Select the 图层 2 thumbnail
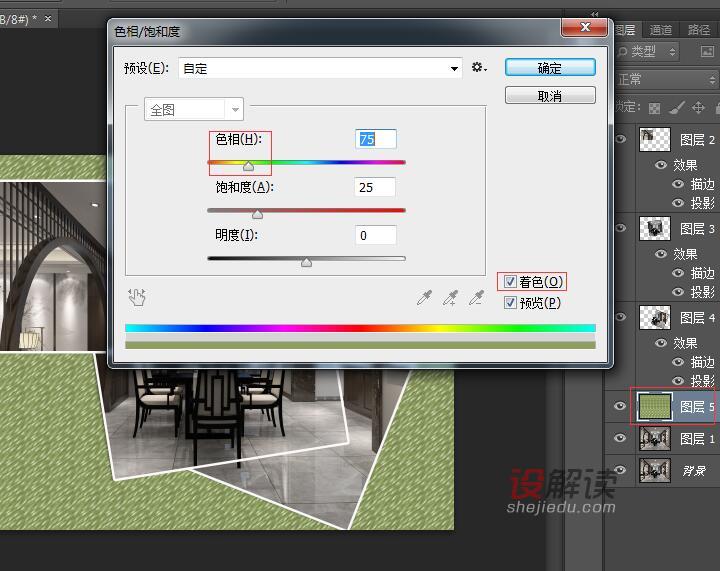720x571 pixels. (655, 139)
